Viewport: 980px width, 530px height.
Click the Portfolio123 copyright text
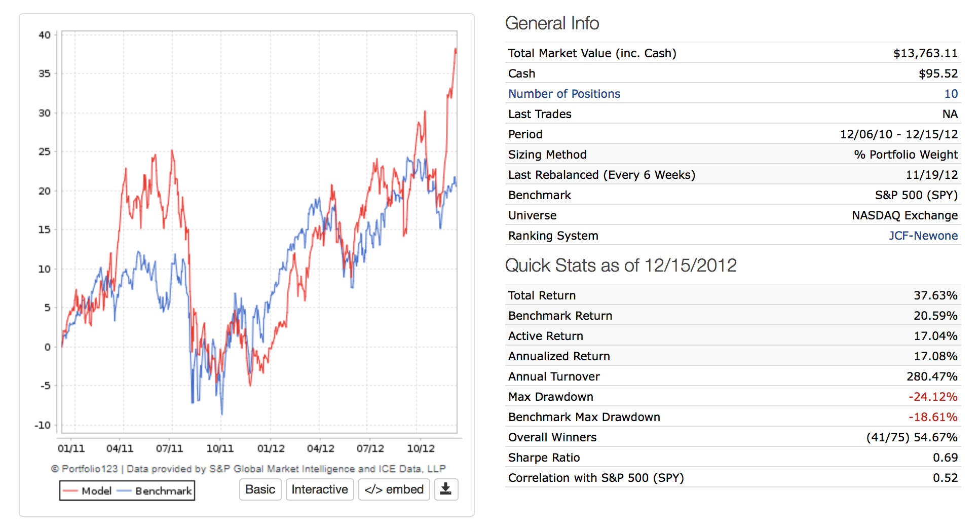pos(248,469)
